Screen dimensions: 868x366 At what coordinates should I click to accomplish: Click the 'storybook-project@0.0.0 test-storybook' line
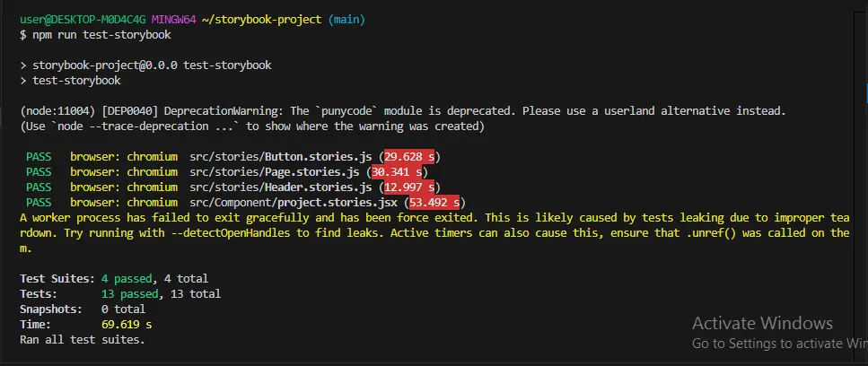(x=152, y=65)
